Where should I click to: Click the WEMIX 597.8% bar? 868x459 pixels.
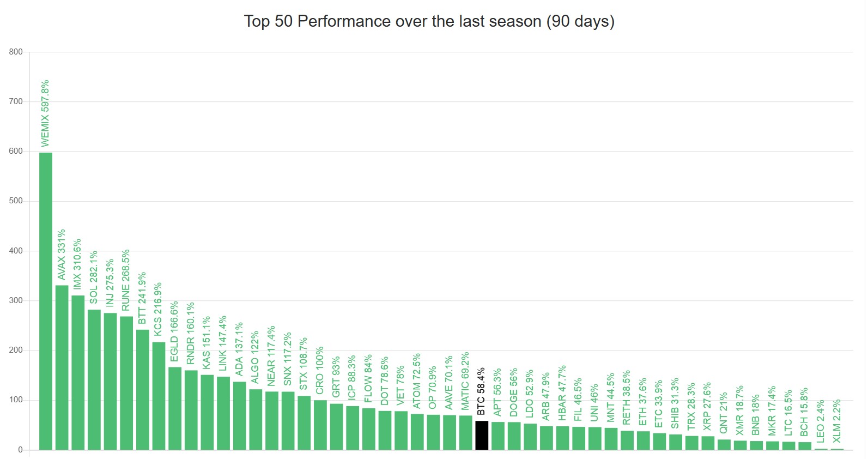click(46, 301)
